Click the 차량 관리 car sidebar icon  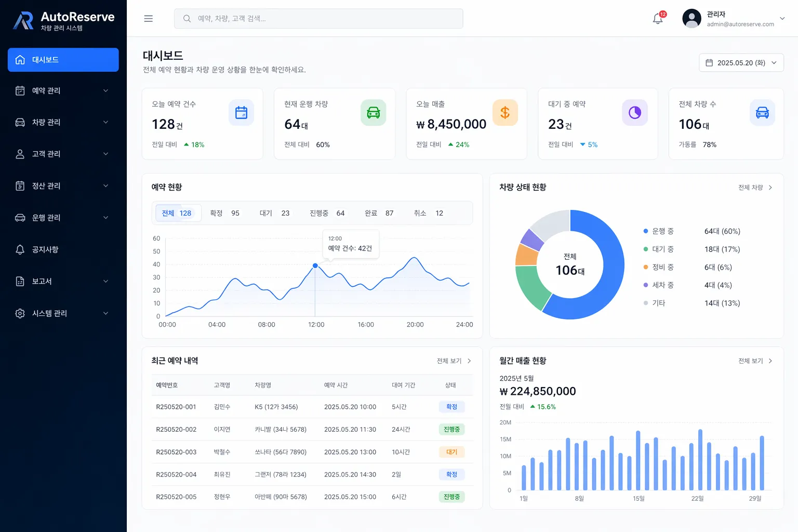[20, 122]
